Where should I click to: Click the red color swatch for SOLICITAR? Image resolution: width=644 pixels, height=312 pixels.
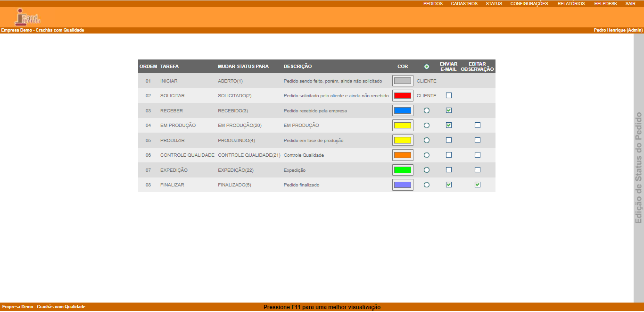point(403,96)
